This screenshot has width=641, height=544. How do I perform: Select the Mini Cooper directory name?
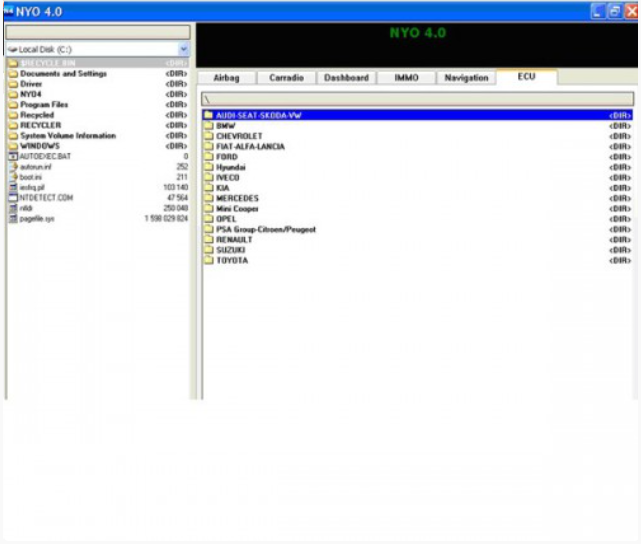click(237, 209)
